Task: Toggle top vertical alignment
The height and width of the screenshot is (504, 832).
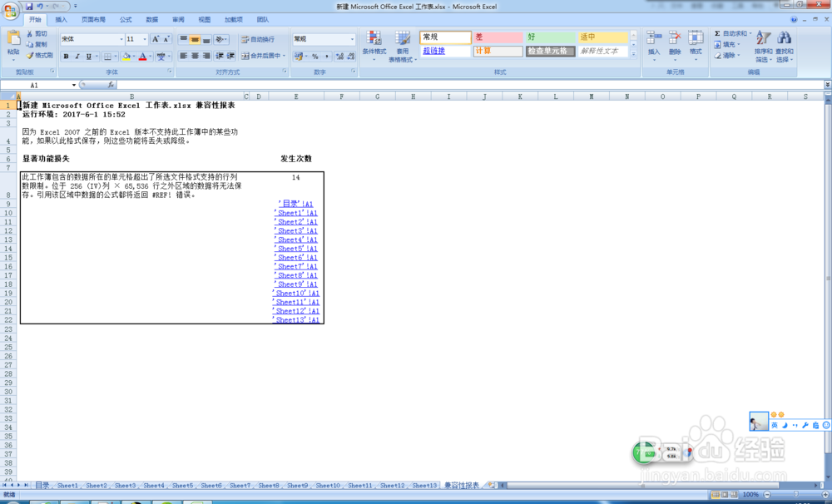Action: (x=184, y=39)
